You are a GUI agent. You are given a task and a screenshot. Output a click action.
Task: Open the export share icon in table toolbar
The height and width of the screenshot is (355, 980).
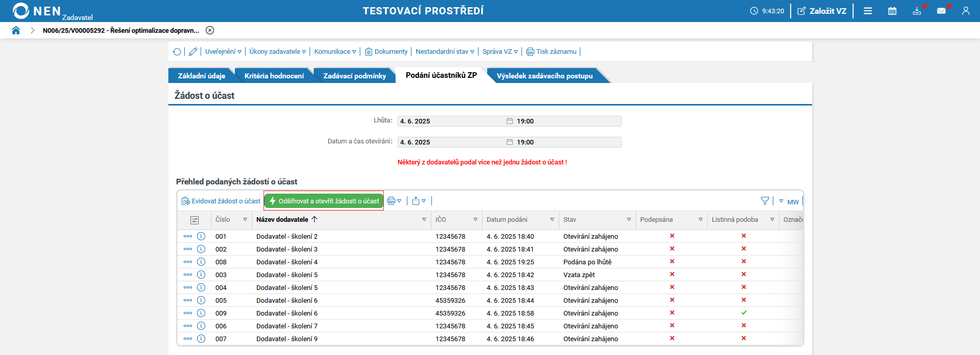coord(419,201)
